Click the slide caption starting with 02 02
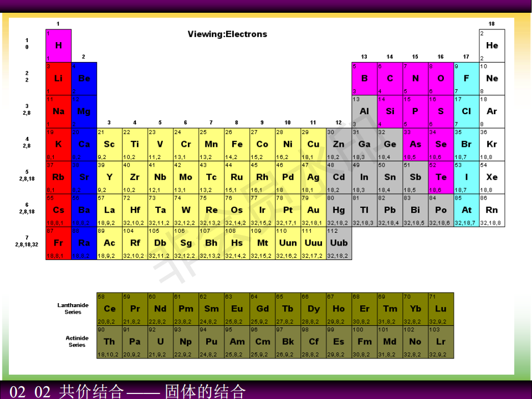The height and width of the screenshot is (399, 532). 127,391
